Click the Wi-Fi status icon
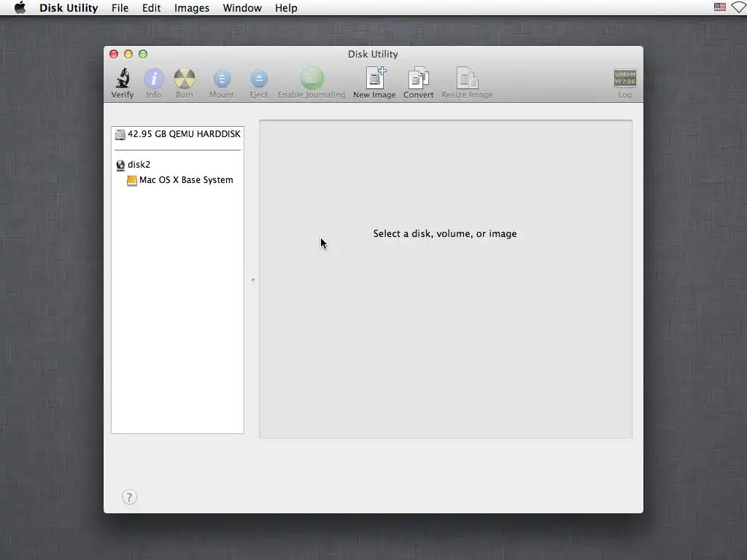Viewport: 747px width, 560px height. (x=740, y=7)
